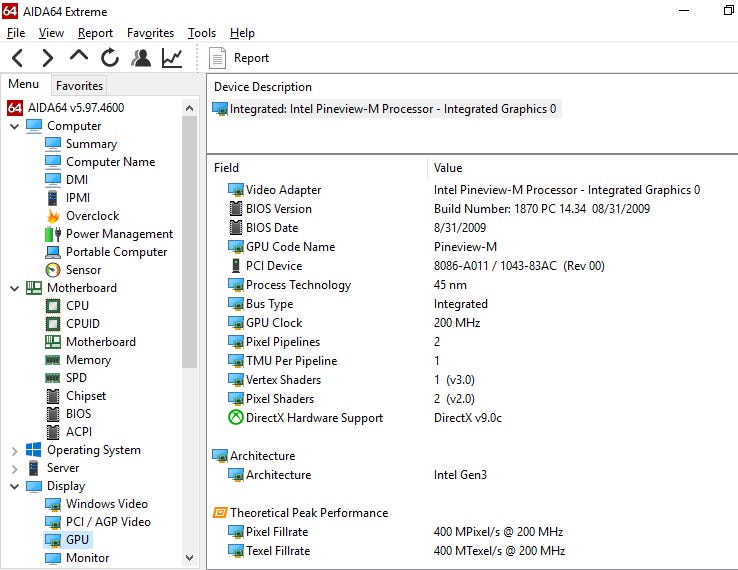This screenshot has width=738, height=570.
Task: Collapse the Computer tree node
Action: click(x=15, y=126)
